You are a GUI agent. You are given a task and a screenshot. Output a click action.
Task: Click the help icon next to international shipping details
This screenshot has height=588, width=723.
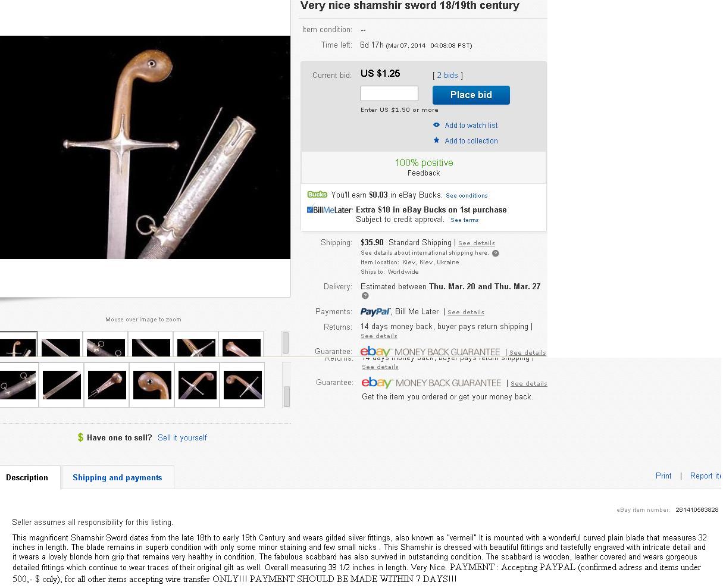click(x=495, y=253)
